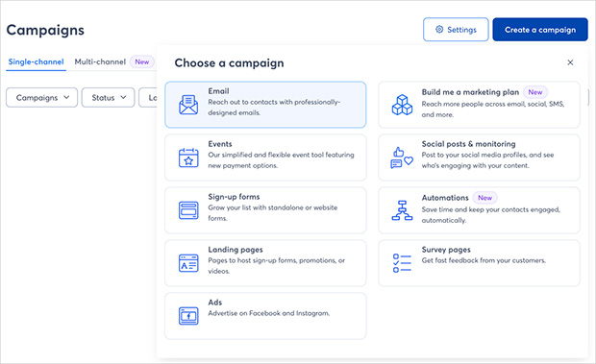Select the Survey pages title
The height and width of the screenshot is (364, 596).
coord(446,250)
